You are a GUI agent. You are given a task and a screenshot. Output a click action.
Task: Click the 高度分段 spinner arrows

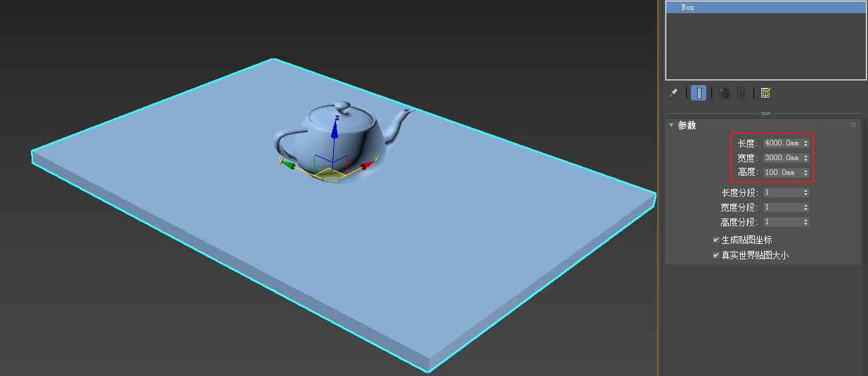click(805, 222)
